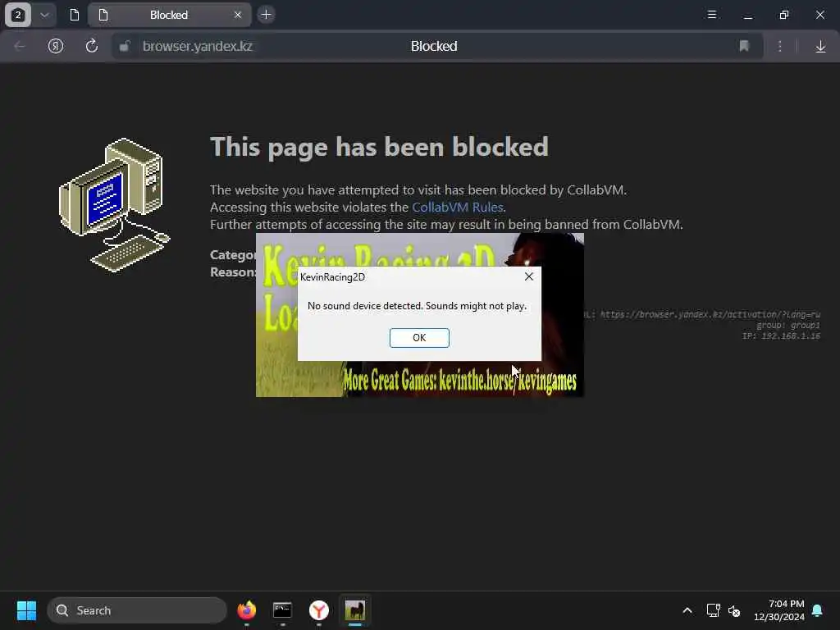The image size is (840, 630).
Task: Click the 'This page has been blocked' heading
Action: [x=379, y=146]
